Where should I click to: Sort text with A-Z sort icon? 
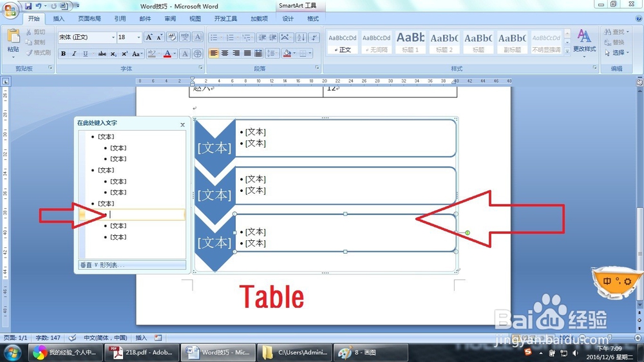(x=301, y=37)
